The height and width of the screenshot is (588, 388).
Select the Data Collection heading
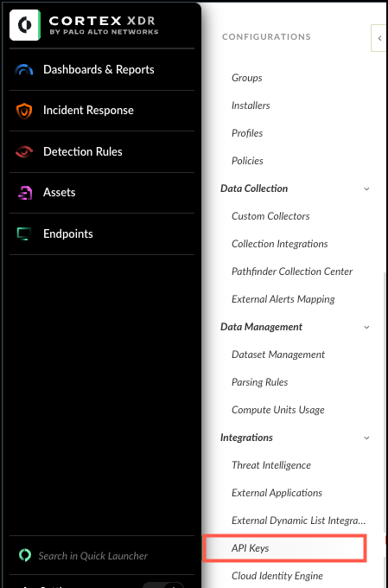(254, 189)
